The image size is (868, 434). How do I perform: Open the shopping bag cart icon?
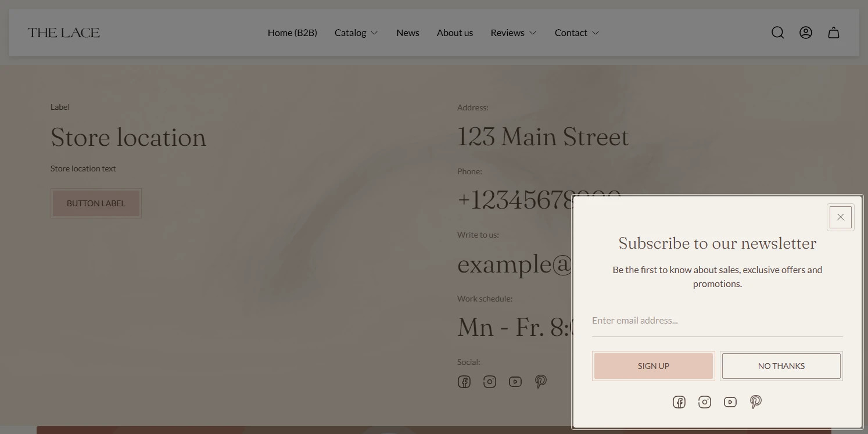click(834, 33)
